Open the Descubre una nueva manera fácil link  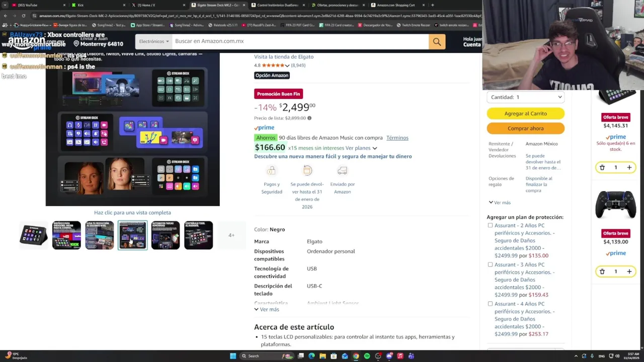(x=333, y=156)
